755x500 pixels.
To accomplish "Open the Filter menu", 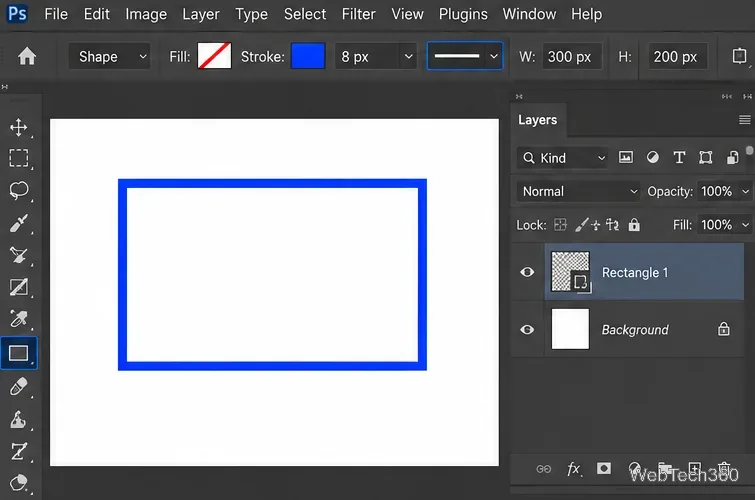I will tap(358, 14).
